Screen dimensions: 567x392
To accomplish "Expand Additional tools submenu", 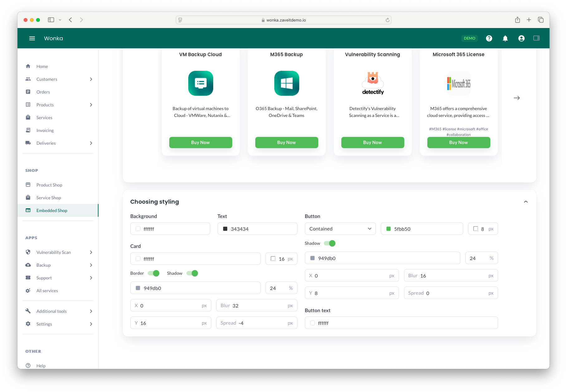I will tap(91, 311).
